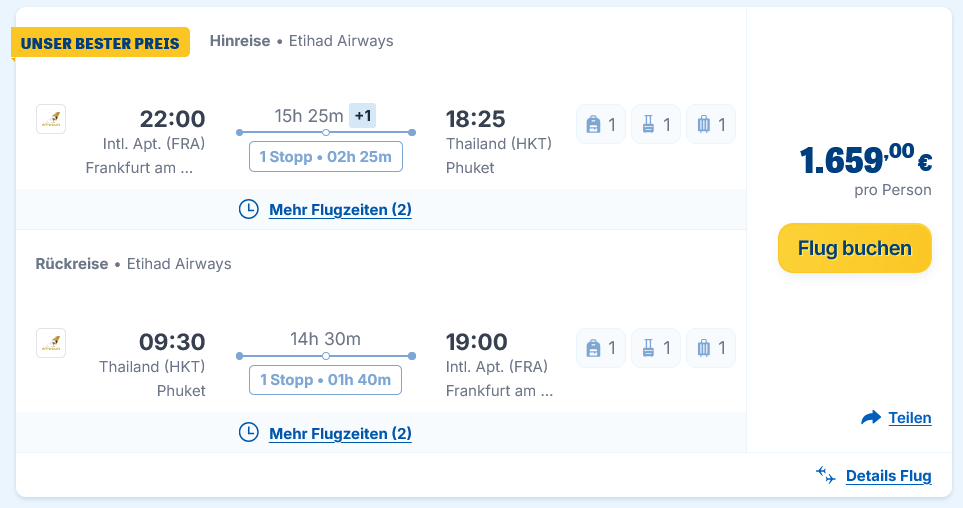This screenshot has width=963, height=508.
Task: Click outbound personal item bag icon
Action: [x=593, y=125]
